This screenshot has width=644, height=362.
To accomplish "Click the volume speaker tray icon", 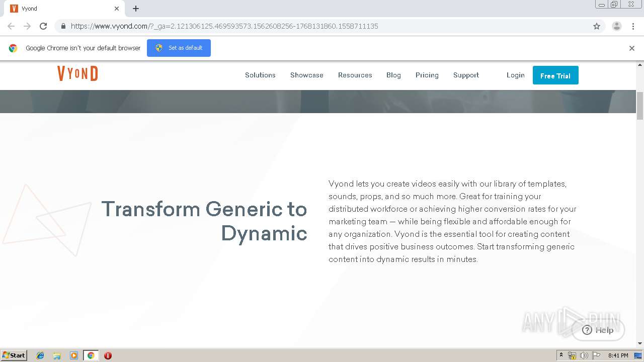I will pyautogui.click(x=584, y=355).
